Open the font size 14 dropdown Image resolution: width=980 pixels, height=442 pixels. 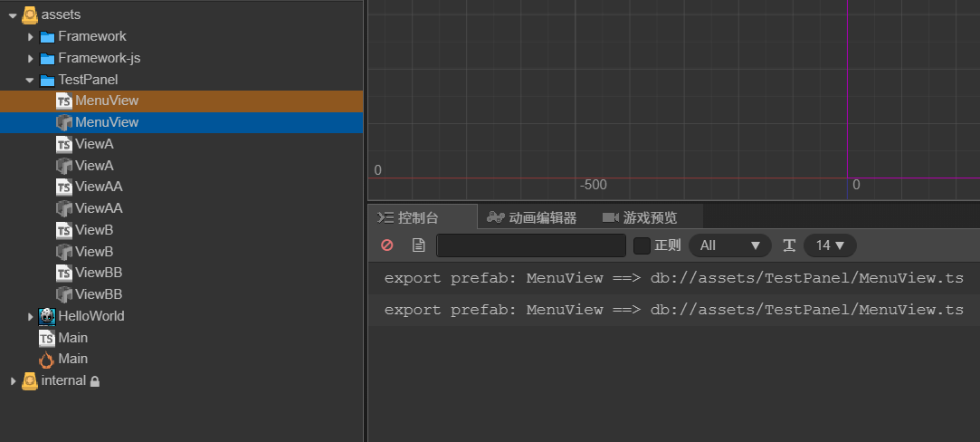click(x=830, y=245)
